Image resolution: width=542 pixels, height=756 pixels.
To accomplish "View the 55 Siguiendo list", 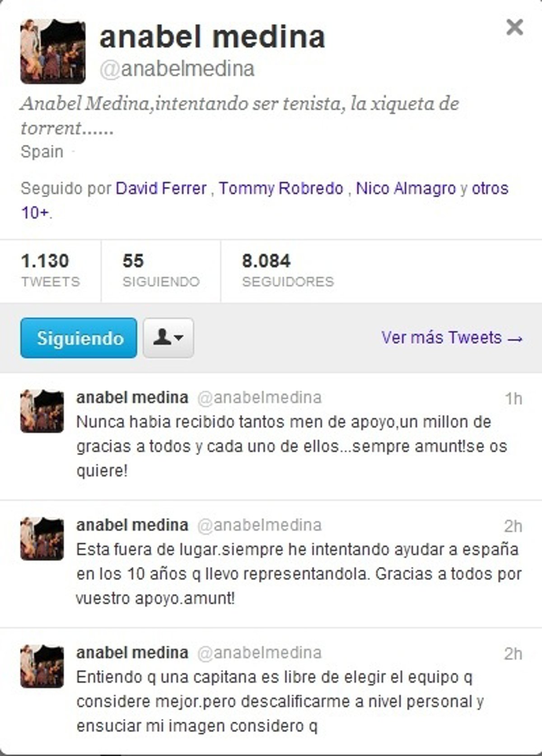I will coord(161,270).
